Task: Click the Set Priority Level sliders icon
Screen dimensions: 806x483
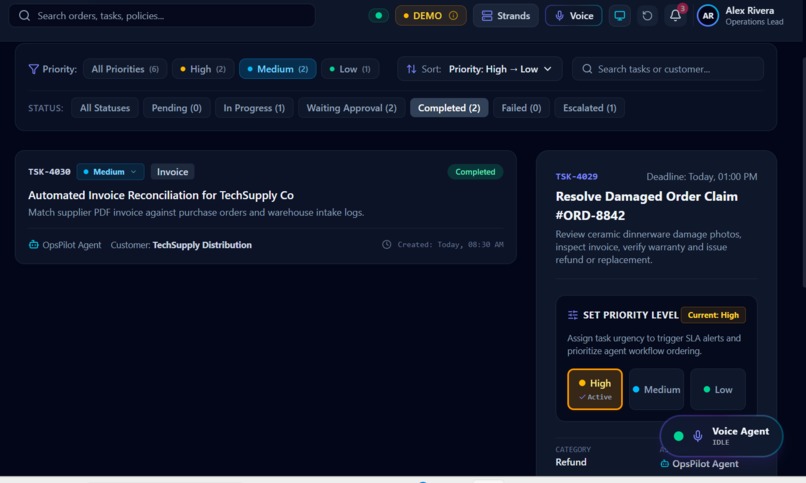Action: pos(573,315)
